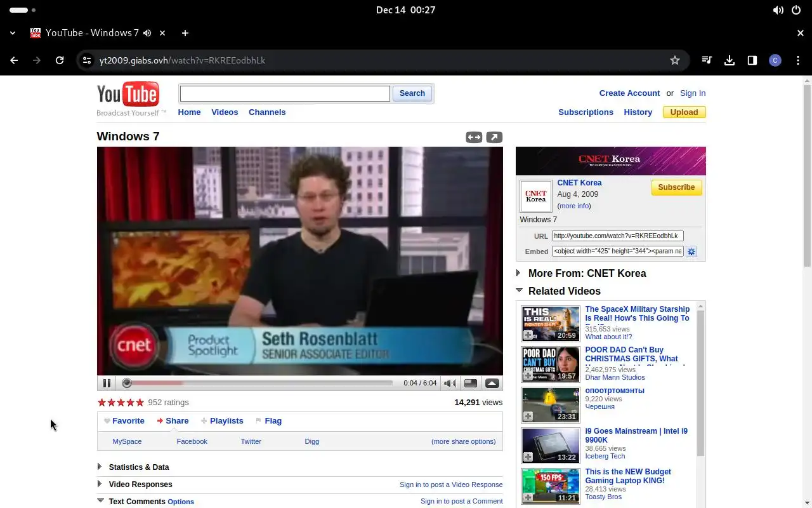The width and height of the screenshot is (812, 508).
Task: Share the video to Digg
Action: coord(311,441)
